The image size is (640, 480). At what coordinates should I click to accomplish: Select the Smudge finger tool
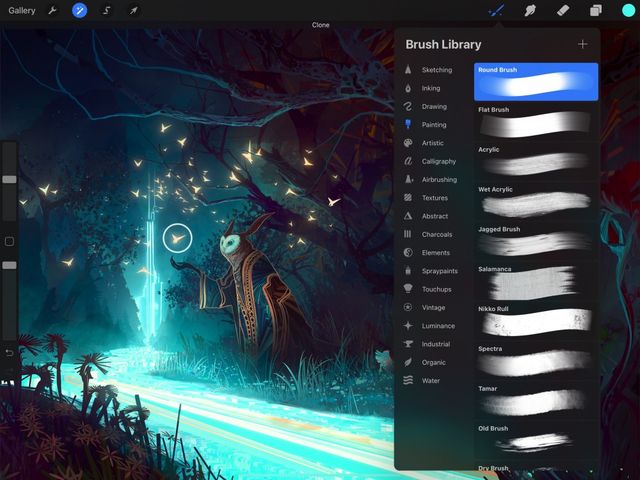tap(530, 10)
